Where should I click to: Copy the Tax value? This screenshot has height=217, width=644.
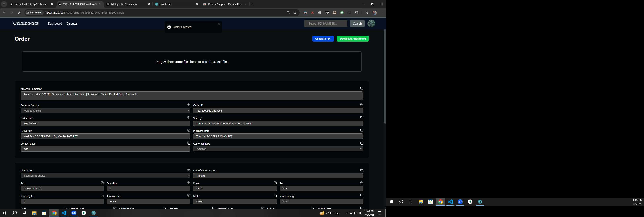click(x=361, y=183)
